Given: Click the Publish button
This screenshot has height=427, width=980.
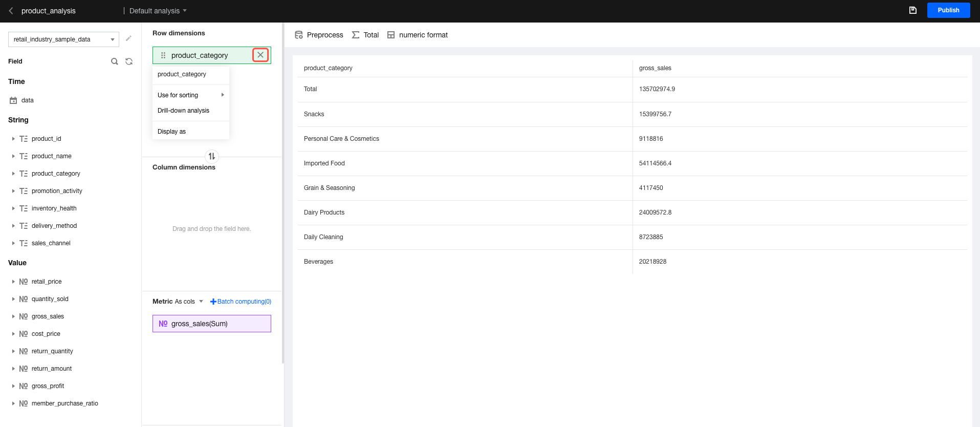Looking at the screenshot, I should coord(948,10).
